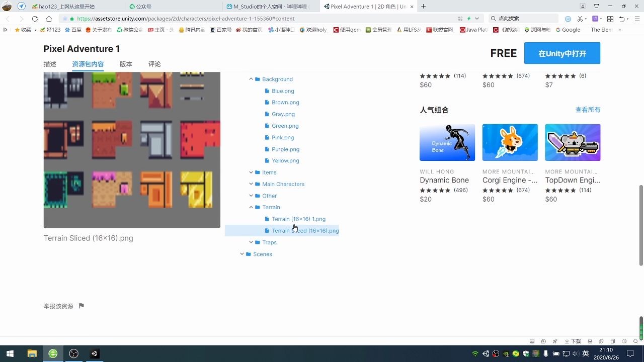Open the TopDown Engine asset title
Screen dimensions: 644x362
(x=573, y=180)
